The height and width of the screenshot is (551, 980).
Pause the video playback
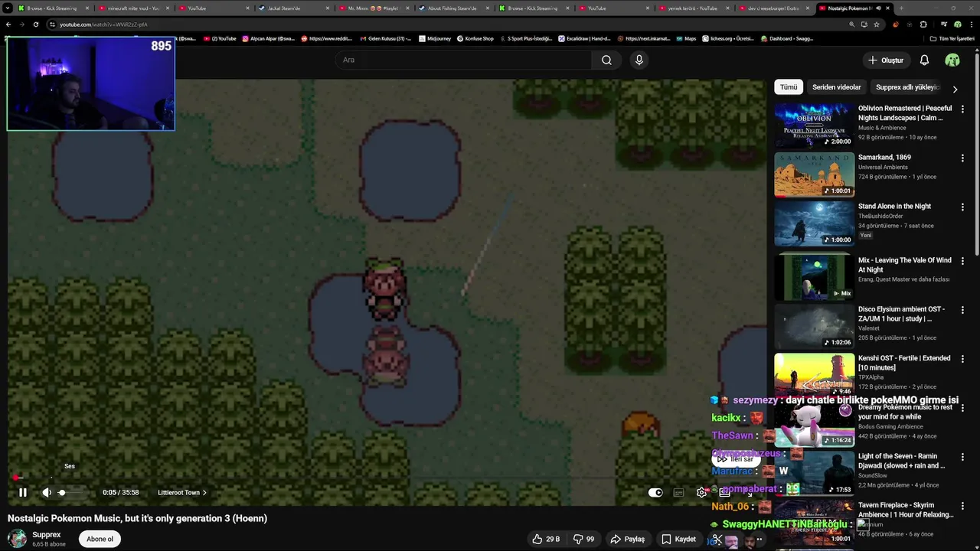tap(22, 493)
